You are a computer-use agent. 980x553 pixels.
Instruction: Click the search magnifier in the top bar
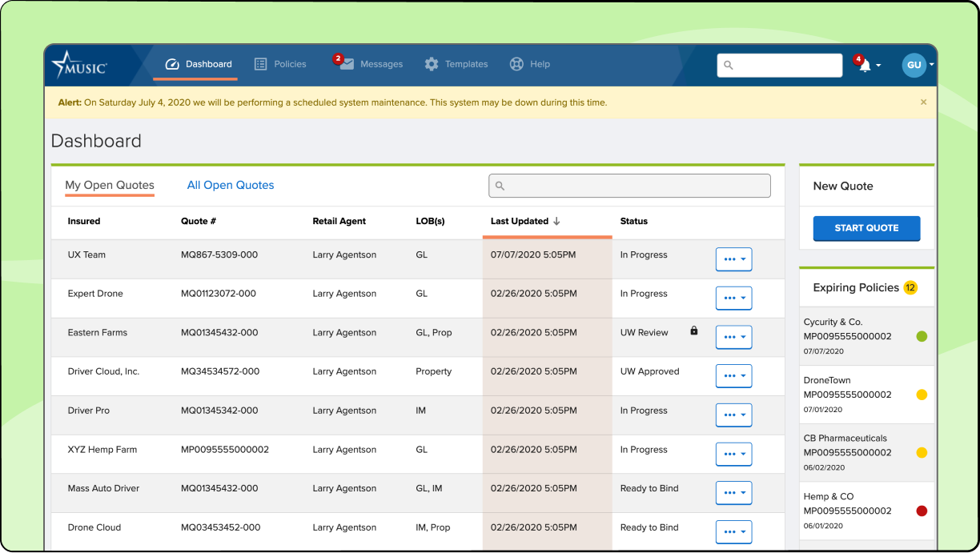[729, 66]
